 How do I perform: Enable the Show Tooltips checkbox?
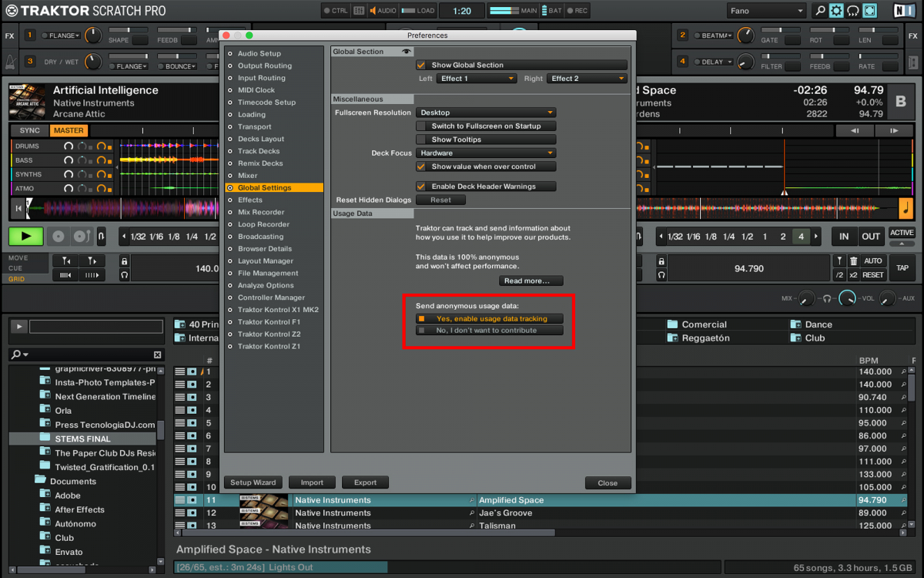click(420, 139)
